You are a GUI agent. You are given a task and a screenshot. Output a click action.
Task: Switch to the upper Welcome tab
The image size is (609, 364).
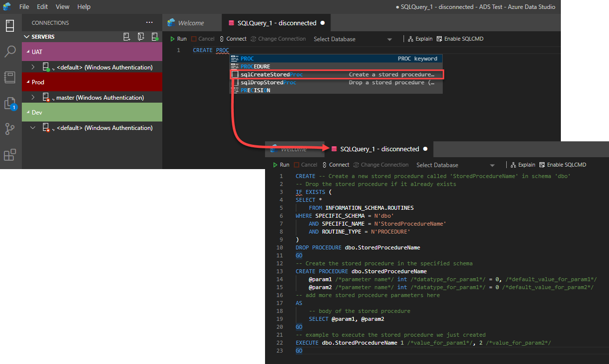pos(191,23)
